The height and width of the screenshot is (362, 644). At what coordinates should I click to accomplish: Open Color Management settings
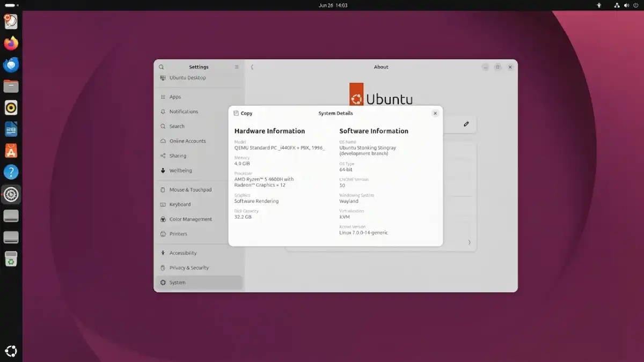(x=199, y=219)
